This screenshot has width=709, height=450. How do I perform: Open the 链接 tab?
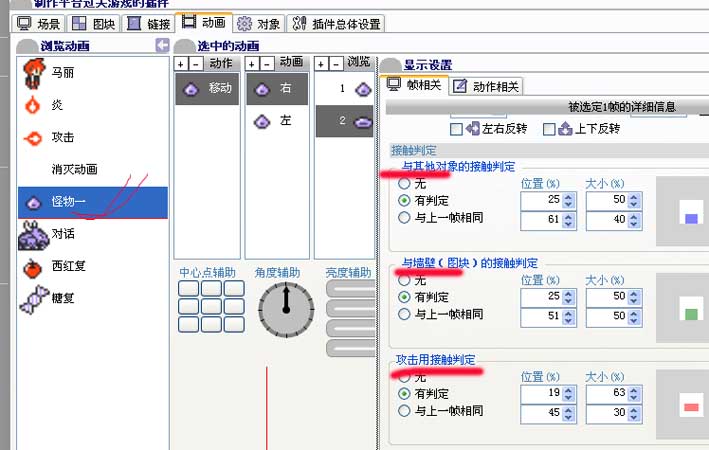(x=148, y=24)
